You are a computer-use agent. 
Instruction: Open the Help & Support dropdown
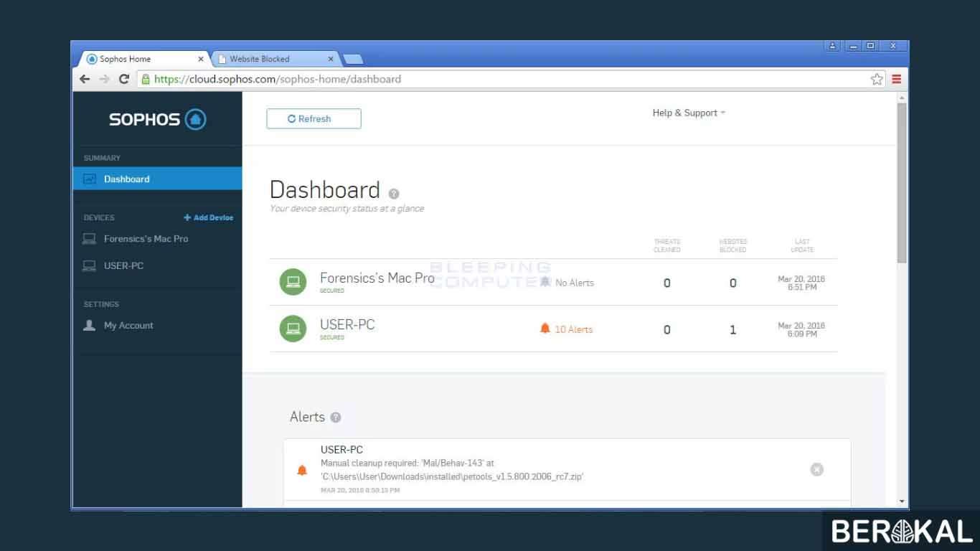(x=689, y=113)
